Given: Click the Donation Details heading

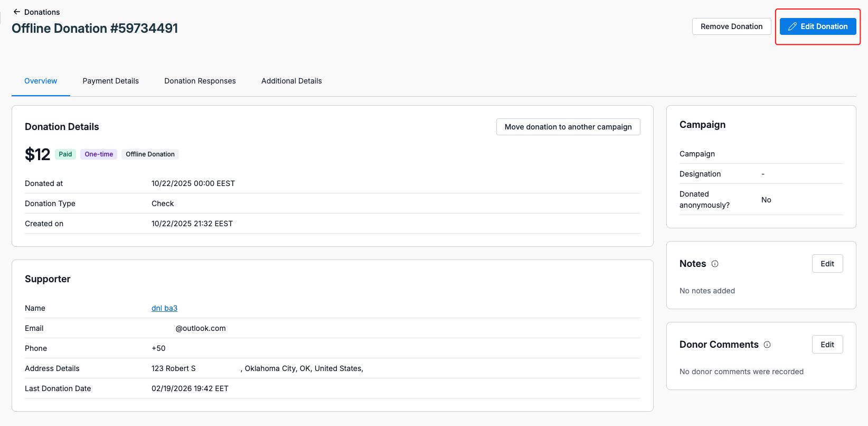Looking at the screenshot, I should pyautogui.click(x=62, y=127).
